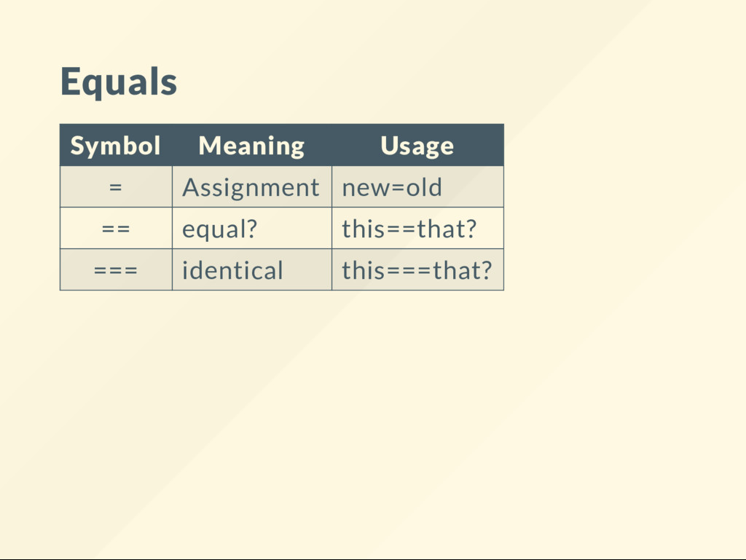
Task: Select the 'Symbol' column header
Action: [x=116, y=145]
